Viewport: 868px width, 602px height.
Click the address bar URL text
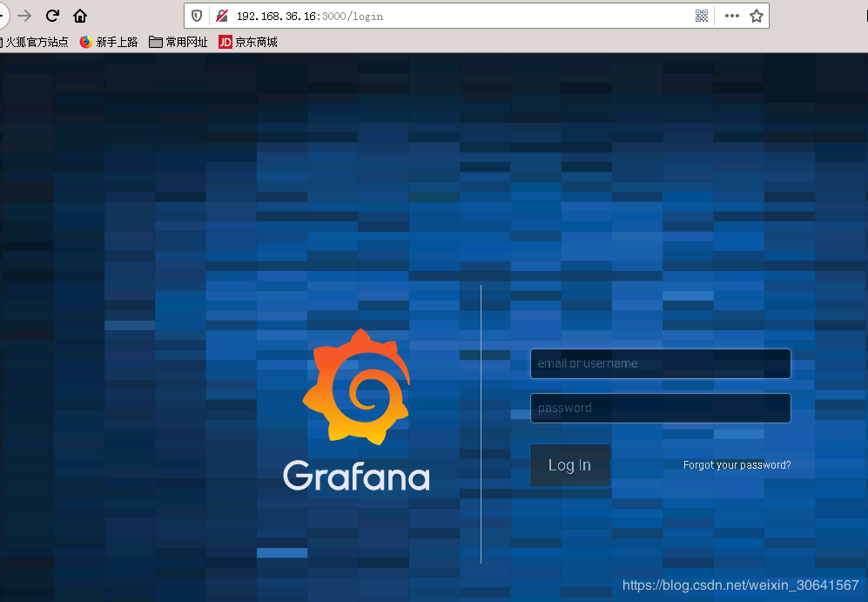pos(310,17)
